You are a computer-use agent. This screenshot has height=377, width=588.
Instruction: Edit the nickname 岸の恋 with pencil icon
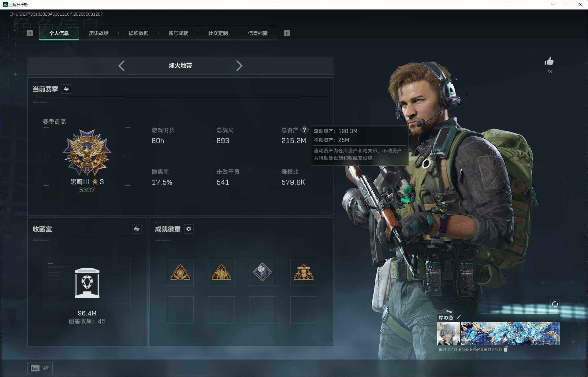coord(459,318)
